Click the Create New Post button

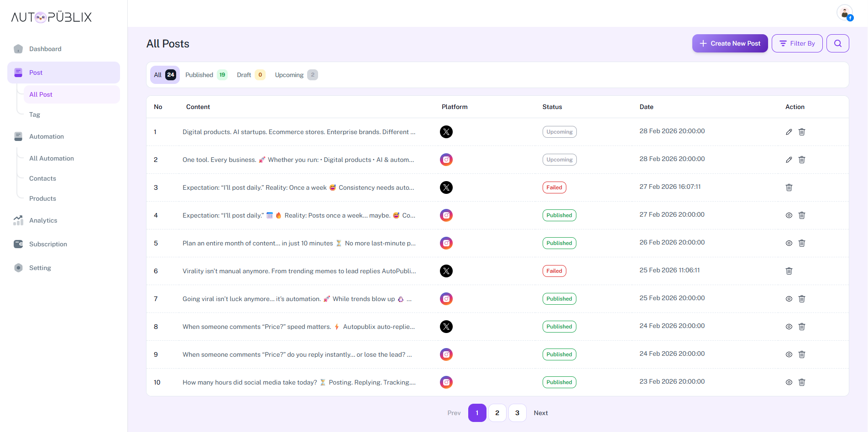pyautogui.click(x=730, y=43)
